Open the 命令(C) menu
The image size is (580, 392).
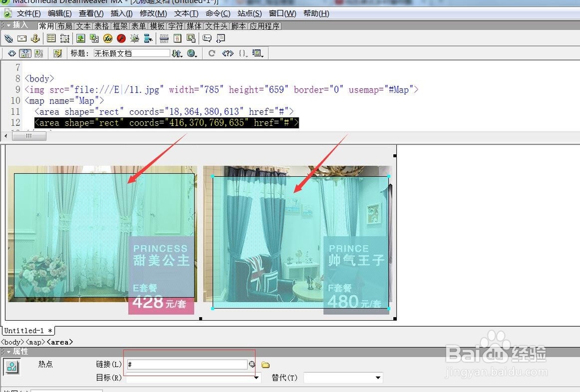coord(218,14)
